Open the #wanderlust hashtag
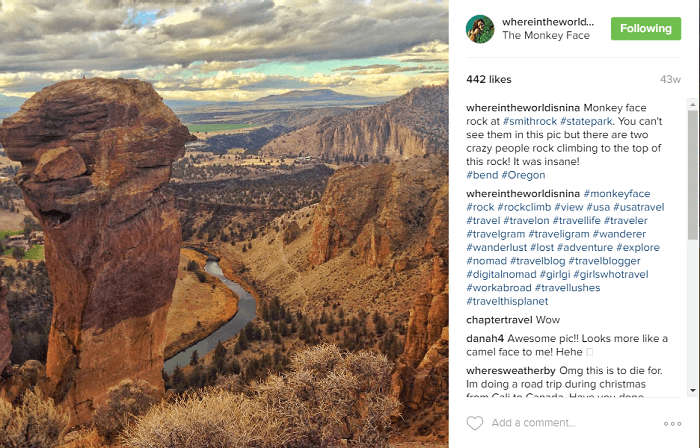This screenshot has height=448, width=700. tap(498, 247)
